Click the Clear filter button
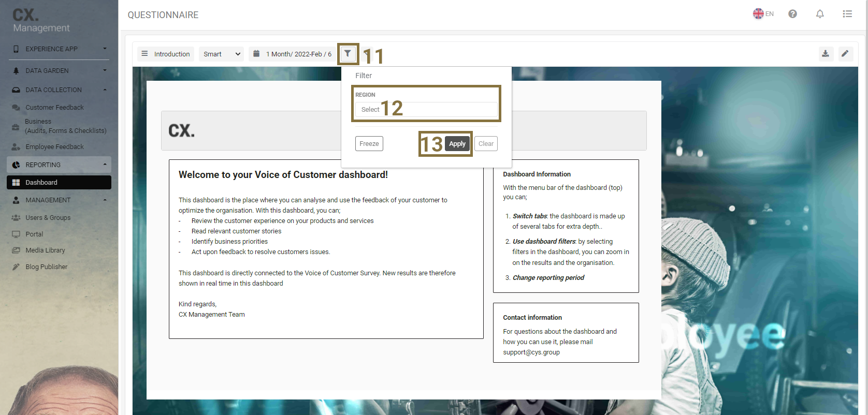 [x=486, y=144]
